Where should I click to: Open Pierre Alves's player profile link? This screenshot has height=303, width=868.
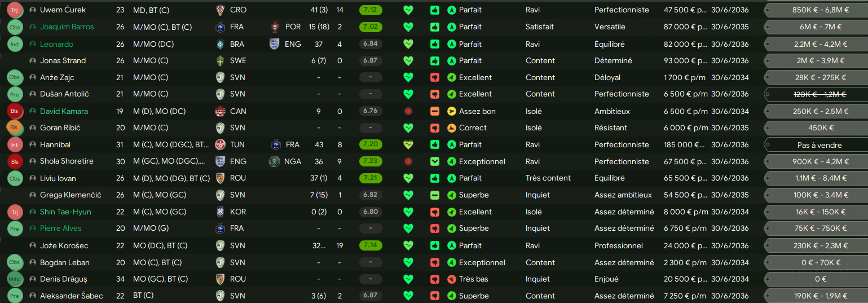pos(60,229)
